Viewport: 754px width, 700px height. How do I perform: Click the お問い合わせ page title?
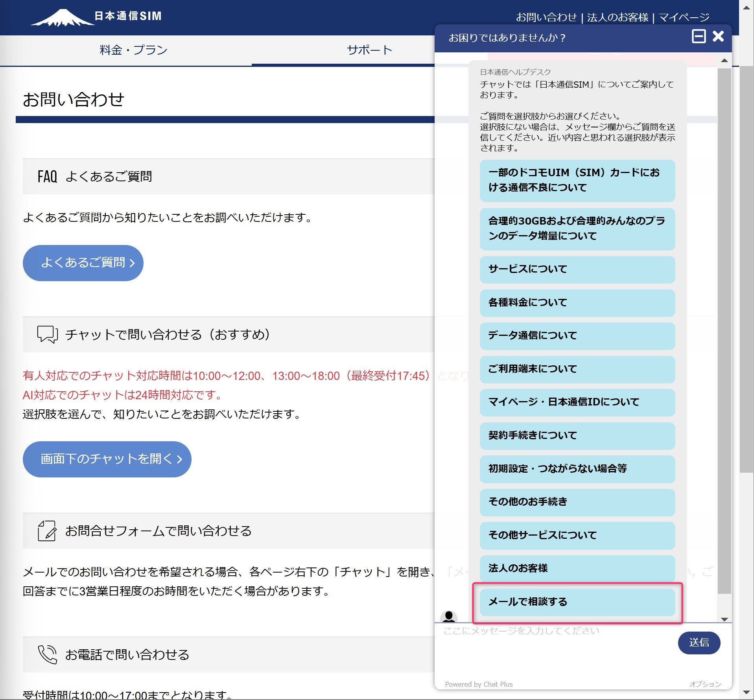[x=73, y=99]
